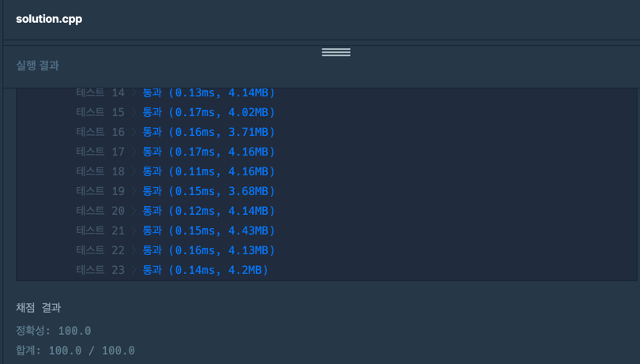
Task: Click the 테스트 22 passed result text
Action: coord(209,251)
